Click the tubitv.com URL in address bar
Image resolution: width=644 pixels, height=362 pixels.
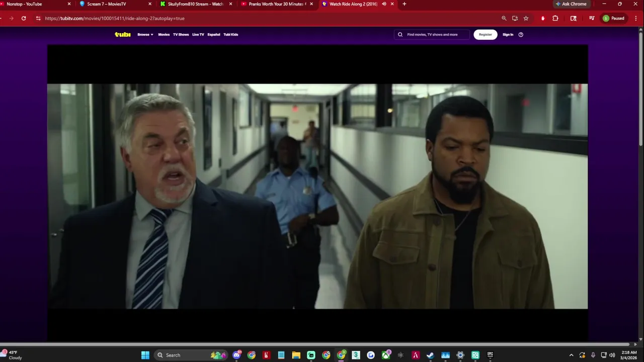115,18
